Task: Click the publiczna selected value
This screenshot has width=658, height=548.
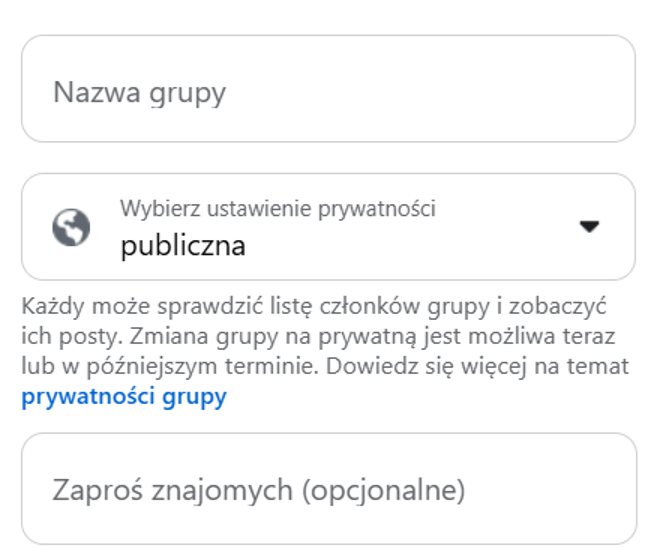Action: pos(183,246)
